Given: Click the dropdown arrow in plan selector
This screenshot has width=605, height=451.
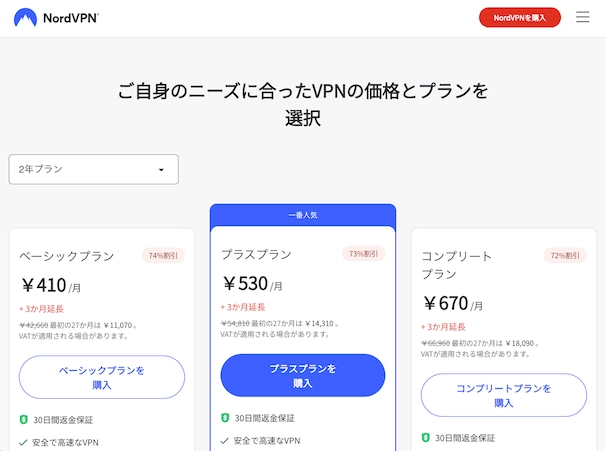Looking at the screenshot, I should (161, 170).
